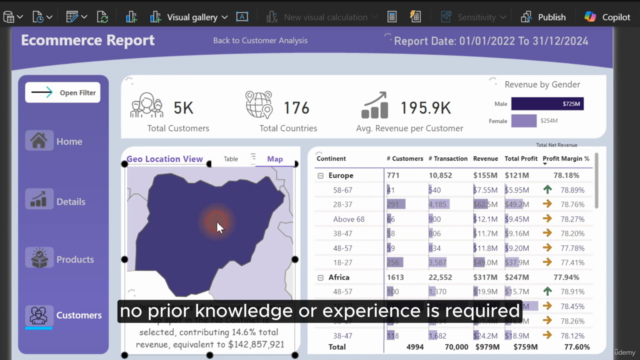This screenshot has height=360, width=640.
Task: Click the Report Date range text
Action: [491, 41]
